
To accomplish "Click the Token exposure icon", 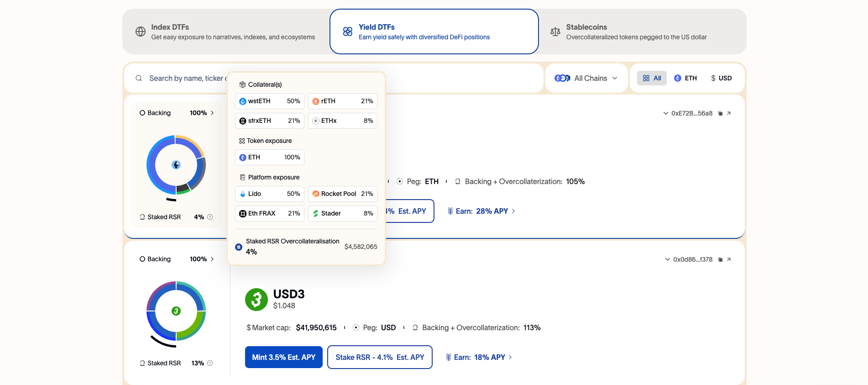I will tap(242, 141).
